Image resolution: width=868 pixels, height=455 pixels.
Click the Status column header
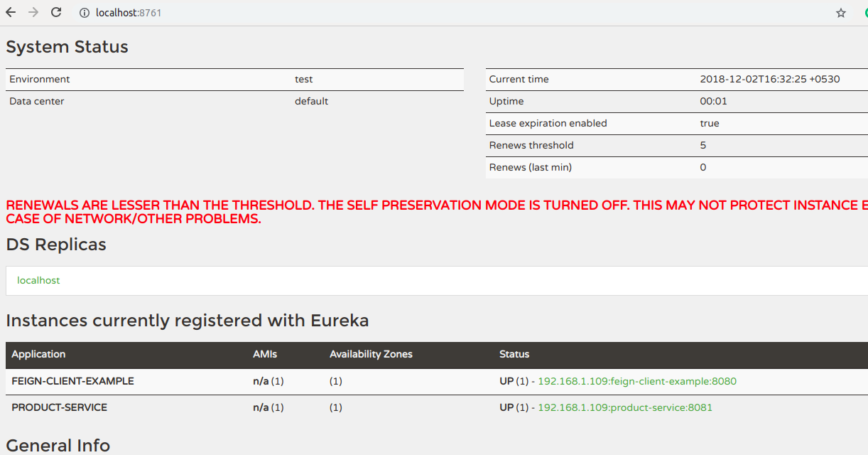pyautogui.click(x=514, y=355)
